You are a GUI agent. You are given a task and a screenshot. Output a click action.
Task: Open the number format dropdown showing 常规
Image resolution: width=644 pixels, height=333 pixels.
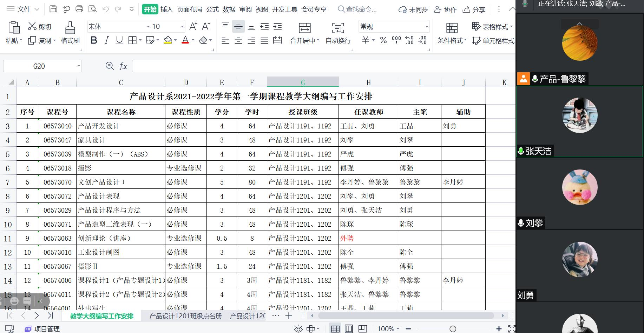[x=427, y=27]
